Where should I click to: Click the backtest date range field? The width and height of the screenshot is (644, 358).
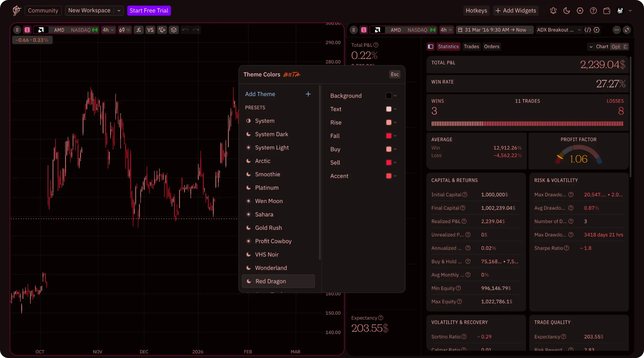(x=495, y=30)
